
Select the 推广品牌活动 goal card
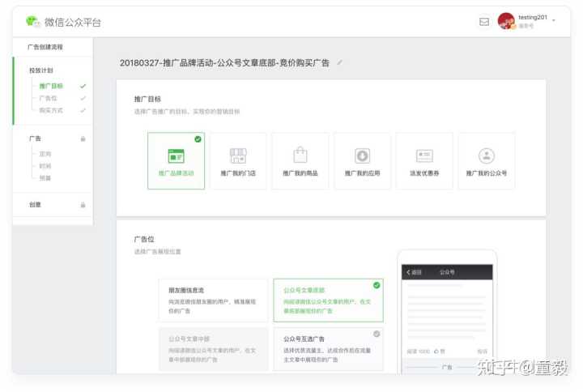pos(177,160)
